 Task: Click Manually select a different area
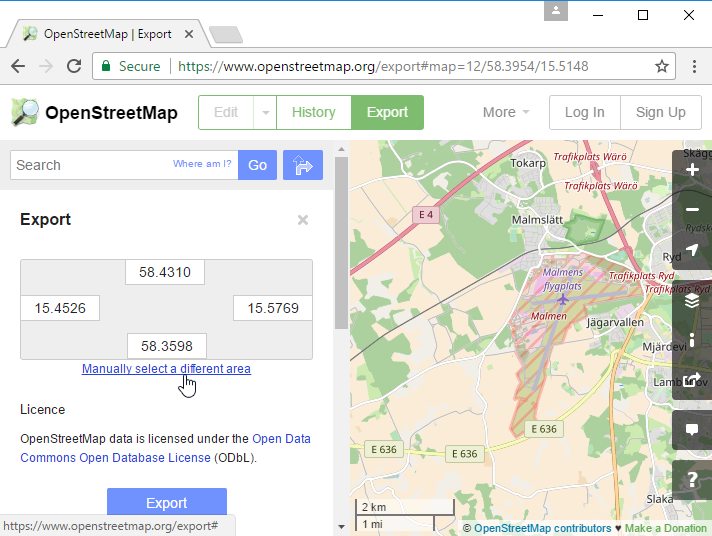click(x=166, y=369)
